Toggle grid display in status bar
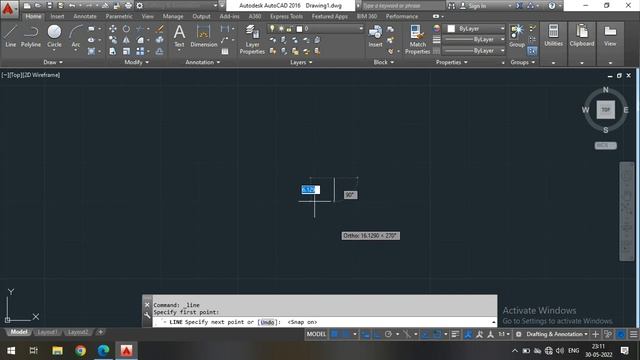The height and width of the screenshot is (360, 640). [335, 334]
